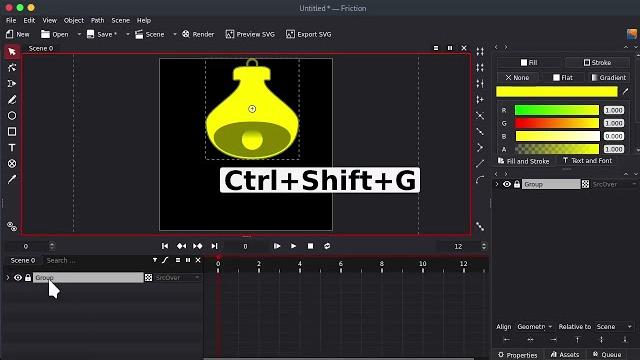Set paint type to None
Screen dimensions: 640x360
[x=517, y=78]
